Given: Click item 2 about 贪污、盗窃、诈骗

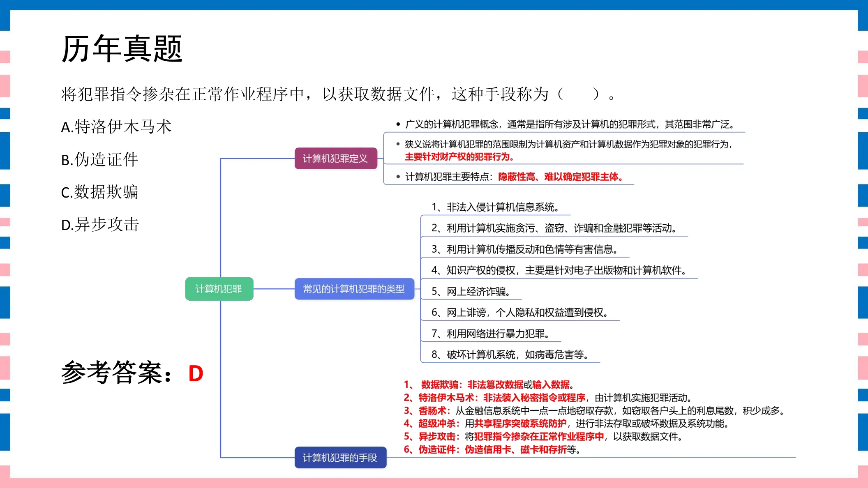Looking at the screenshot, I should click(x=554, y=228).
